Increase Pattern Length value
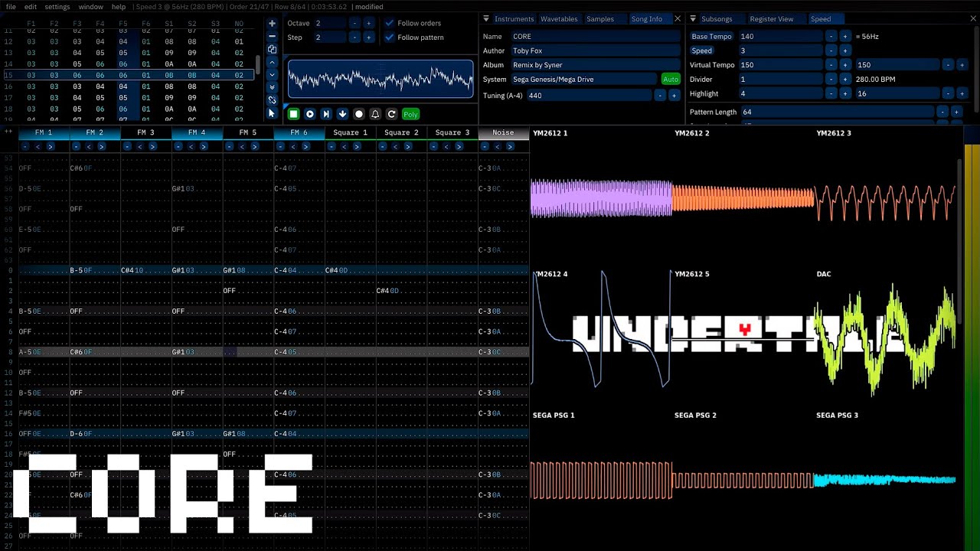Screen dimensions: 980x551 [955, 112]
